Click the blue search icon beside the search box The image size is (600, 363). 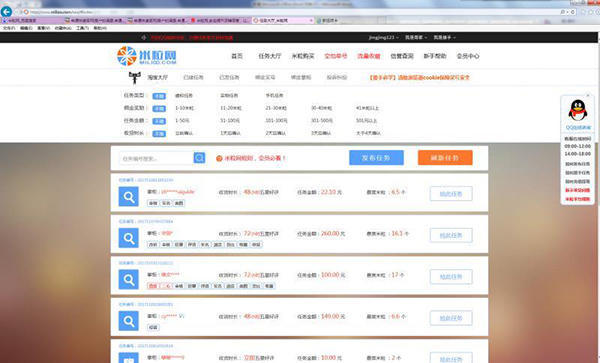(x=199, y=158)
